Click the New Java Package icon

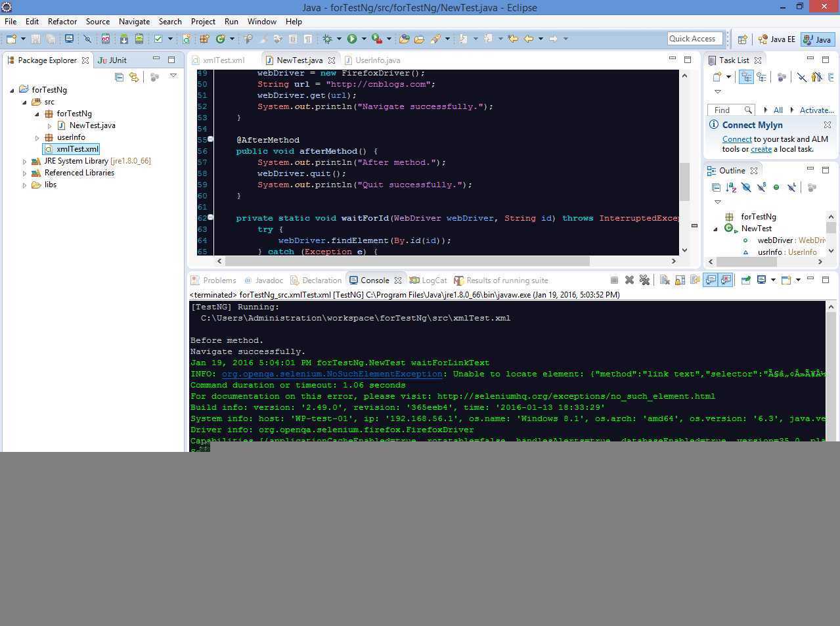204,39
